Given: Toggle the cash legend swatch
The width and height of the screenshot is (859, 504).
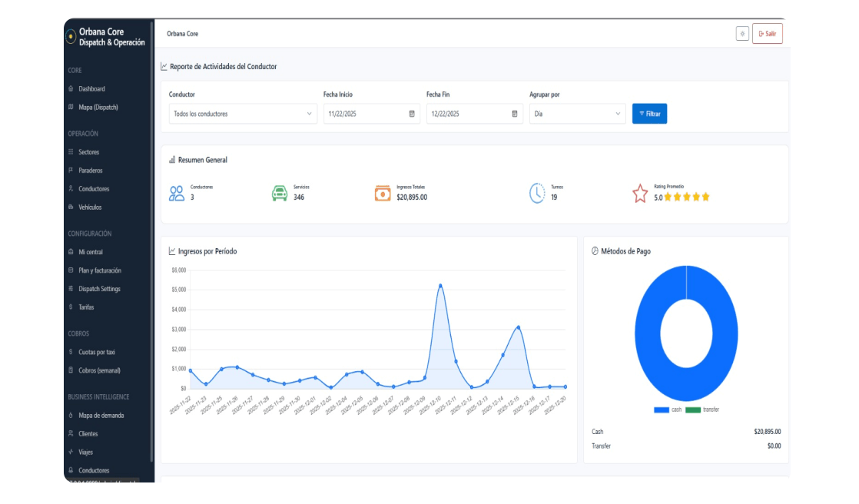Looking at the screenshot, I should click(x=661, y=410).
